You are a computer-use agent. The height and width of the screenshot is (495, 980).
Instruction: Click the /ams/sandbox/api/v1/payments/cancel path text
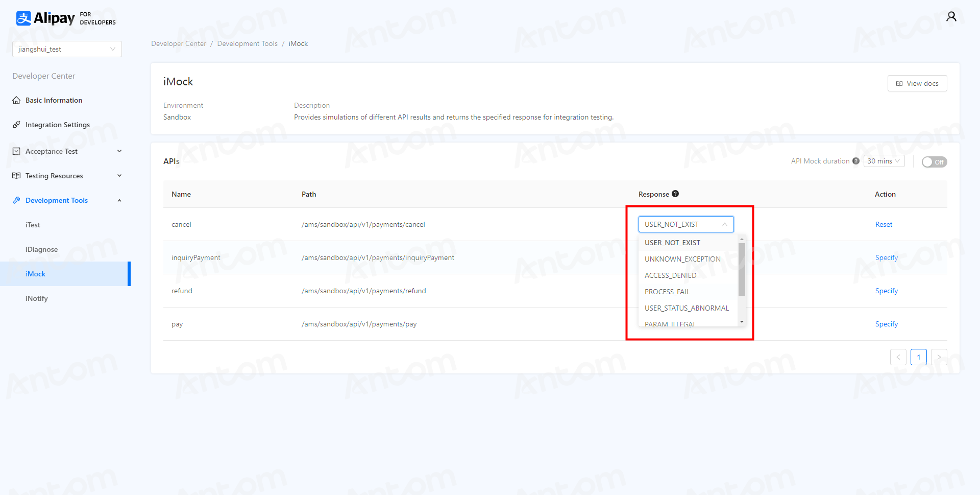[363, 224]
